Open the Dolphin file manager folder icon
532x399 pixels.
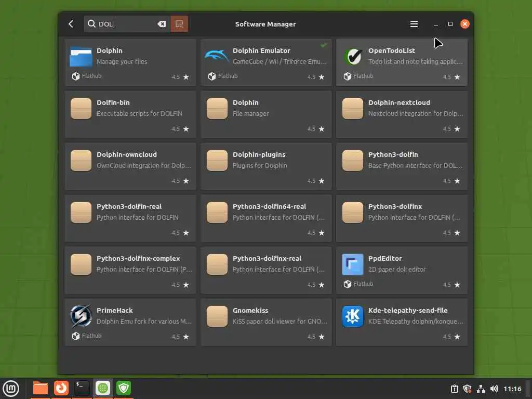coord(81,57)
